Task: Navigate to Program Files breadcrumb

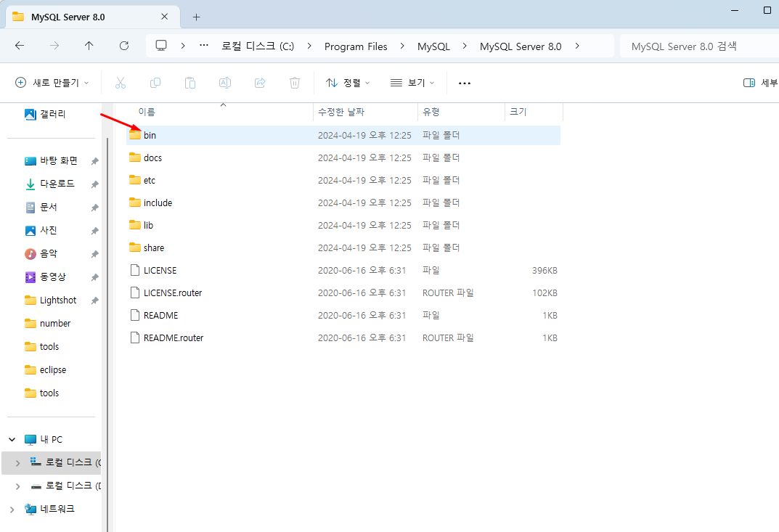Action: [356, 46]
